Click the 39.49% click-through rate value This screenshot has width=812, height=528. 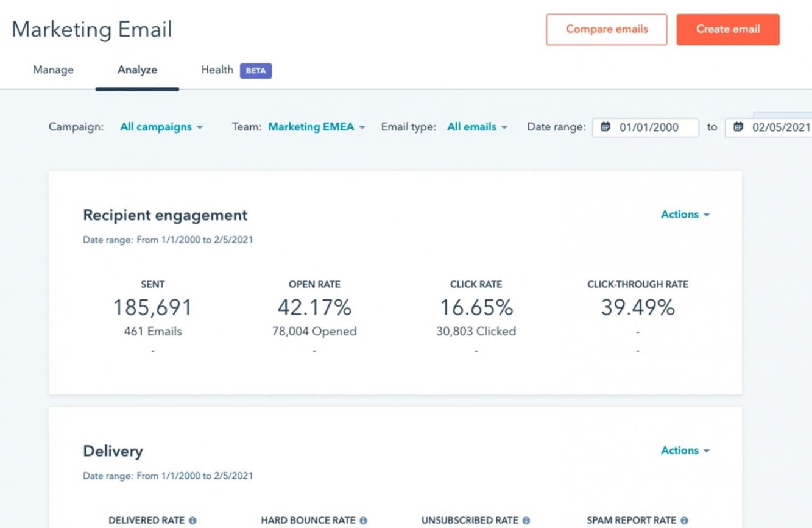[638, 307]
